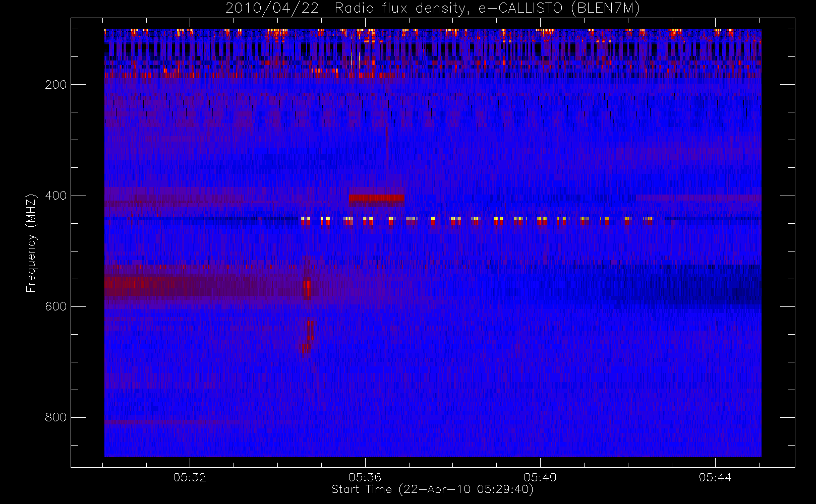The height and width of the screenshot is (504, 816).
Task: Click the 05:44 time tick label
Action: 715,477
